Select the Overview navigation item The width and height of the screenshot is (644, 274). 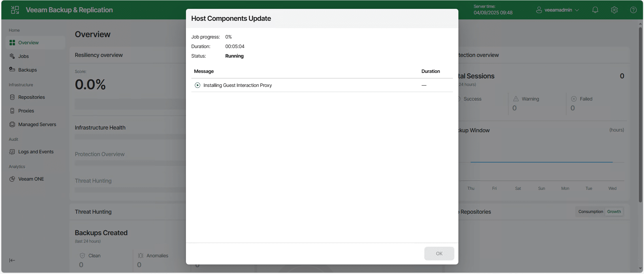(29, 43)
